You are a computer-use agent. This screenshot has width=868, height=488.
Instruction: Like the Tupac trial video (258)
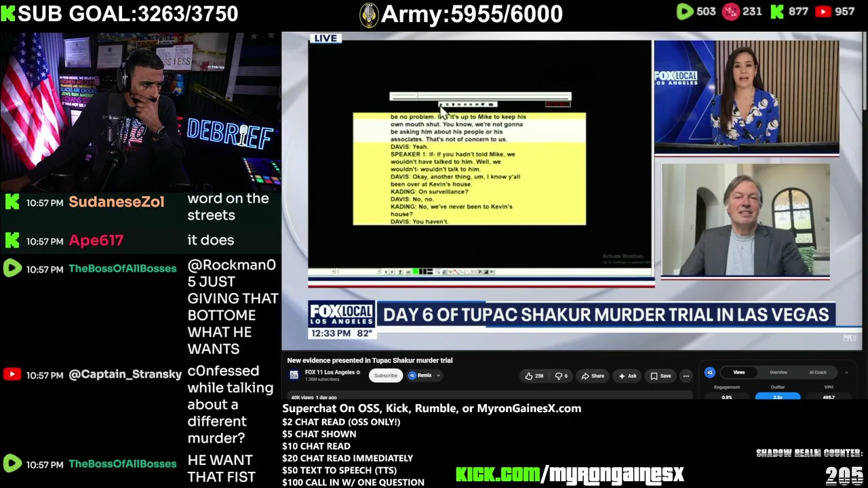[534, 375]
